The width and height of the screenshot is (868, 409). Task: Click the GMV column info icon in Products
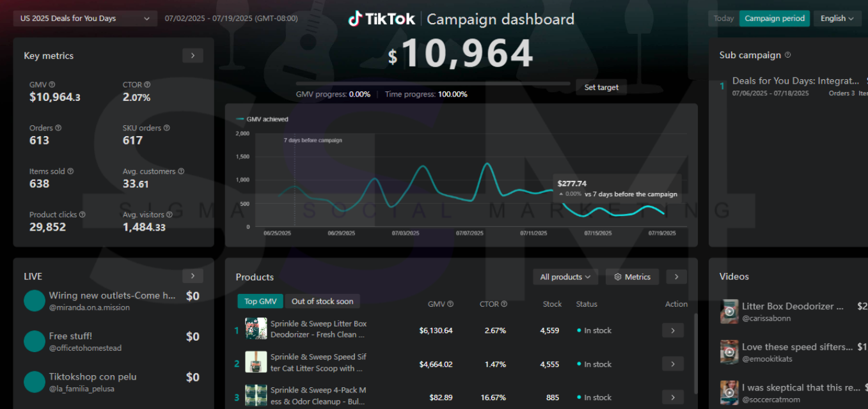[450, 304]
